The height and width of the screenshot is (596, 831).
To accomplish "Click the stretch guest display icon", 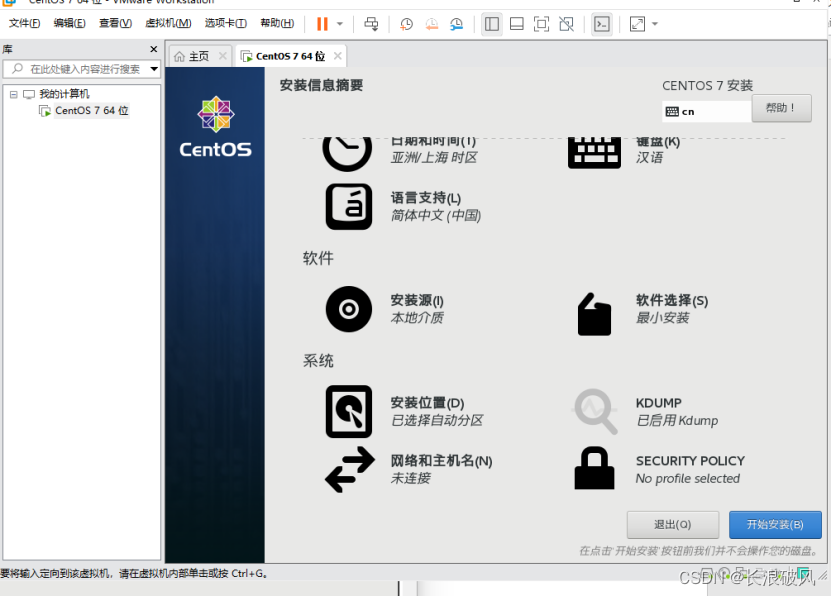I will click(x=638, y=24).
